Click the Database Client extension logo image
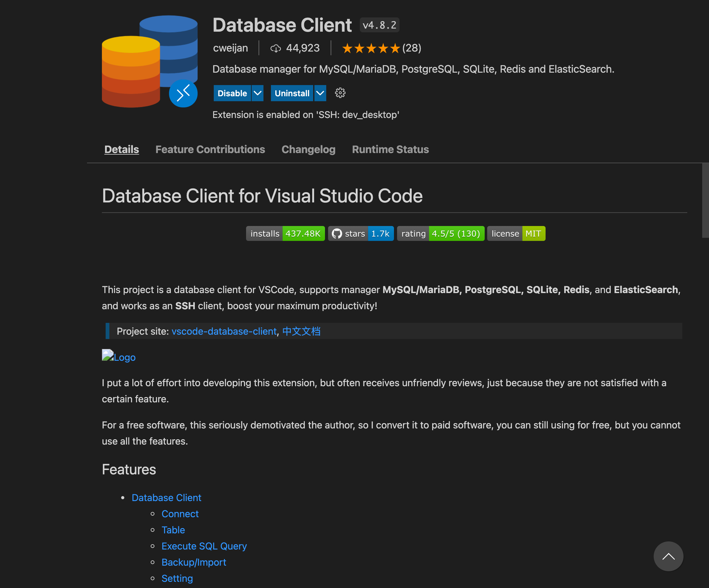709x588 pixels. 149,61
